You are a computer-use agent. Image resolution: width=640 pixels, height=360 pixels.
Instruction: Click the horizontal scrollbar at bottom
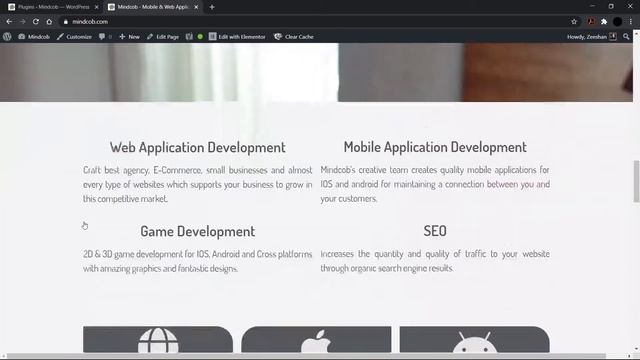[x=306, y=356]
